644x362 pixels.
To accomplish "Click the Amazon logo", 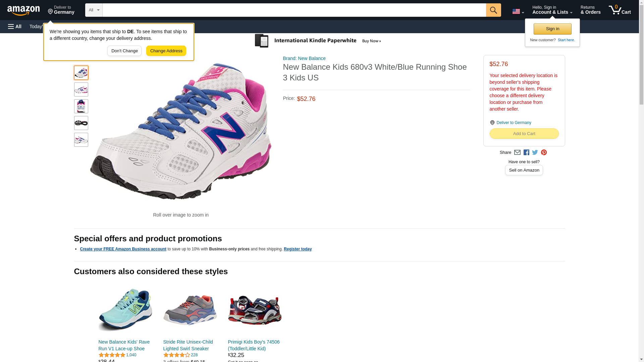I will coord(23,10).
